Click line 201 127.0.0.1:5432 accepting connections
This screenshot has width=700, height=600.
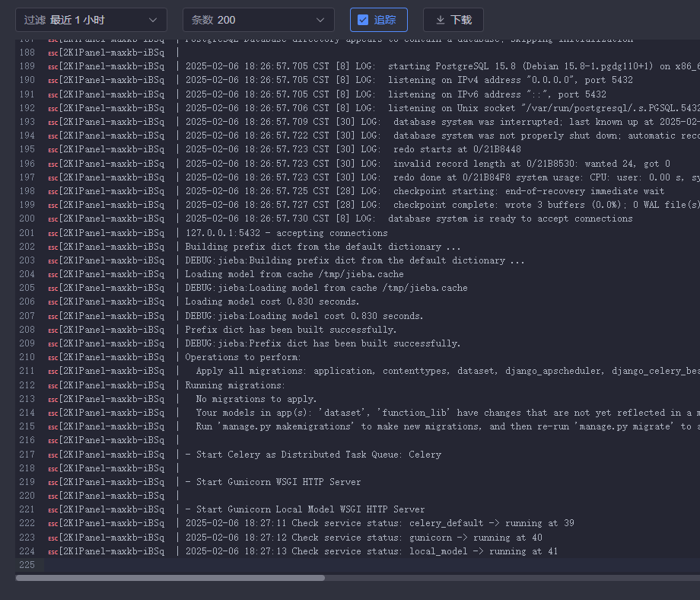point(287,233)
